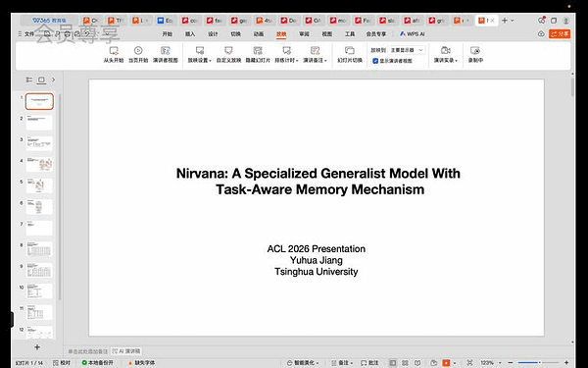Open the display monitor (主要显示器) combo box
The image size is (588, 368).
tap(407, 50)
